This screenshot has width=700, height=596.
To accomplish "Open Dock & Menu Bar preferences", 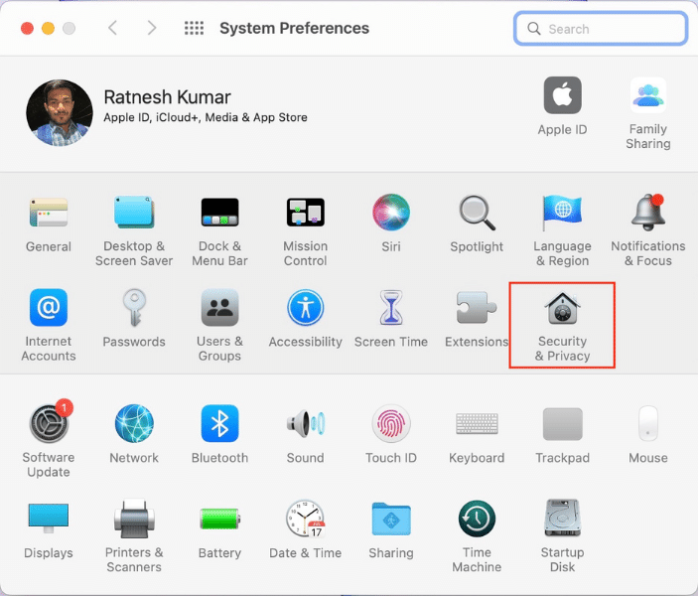I will 219,213.
